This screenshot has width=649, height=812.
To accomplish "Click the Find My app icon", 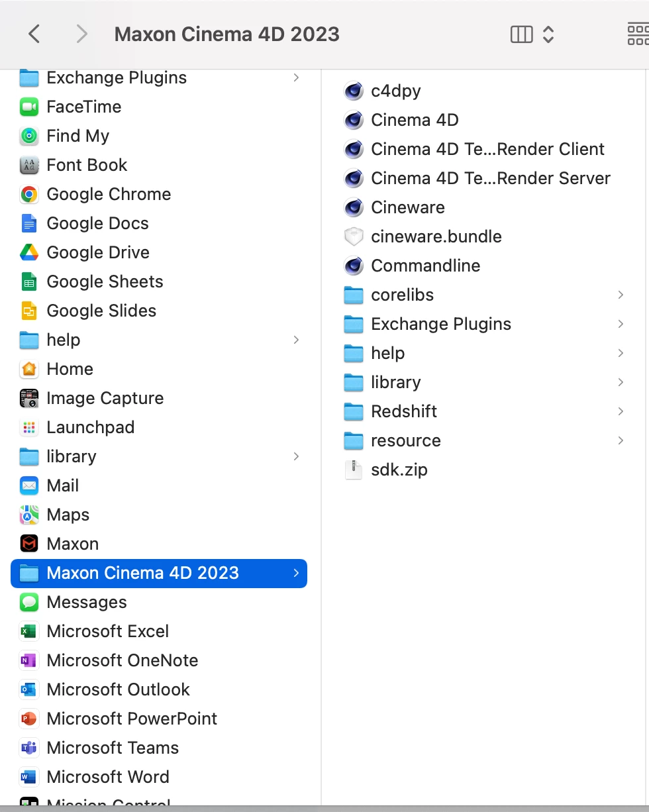I will click(x=29, y=136).
